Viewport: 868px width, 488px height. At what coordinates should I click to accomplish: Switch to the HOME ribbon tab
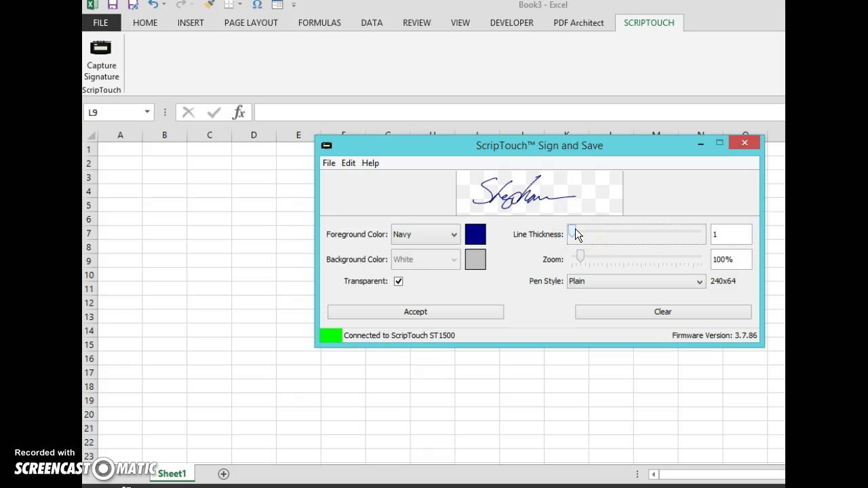(145, 22)
